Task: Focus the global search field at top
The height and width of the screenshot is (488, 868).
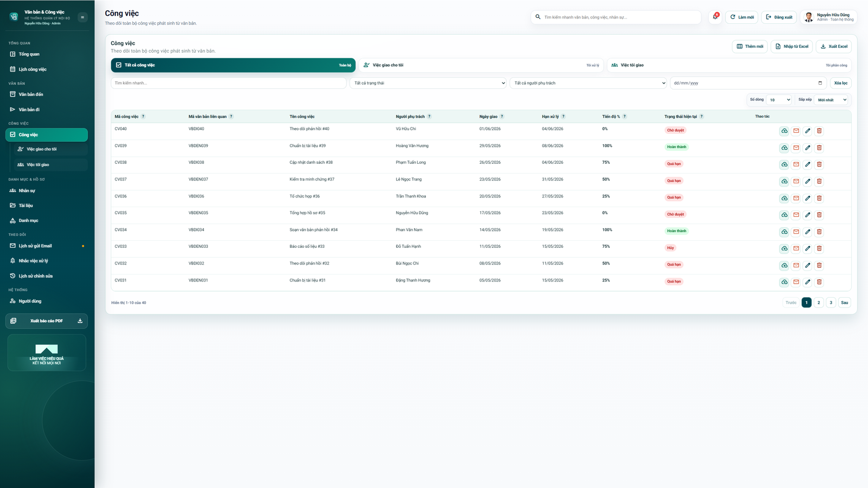Action: tap(616, 17)
